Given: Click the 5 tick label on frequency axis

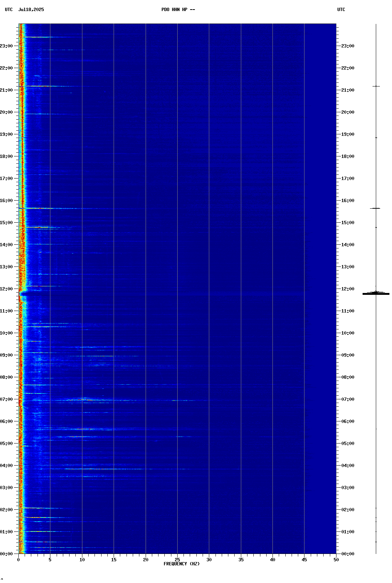Looking at the screenshot, I should pyautogui.click(x=50, y=560).
